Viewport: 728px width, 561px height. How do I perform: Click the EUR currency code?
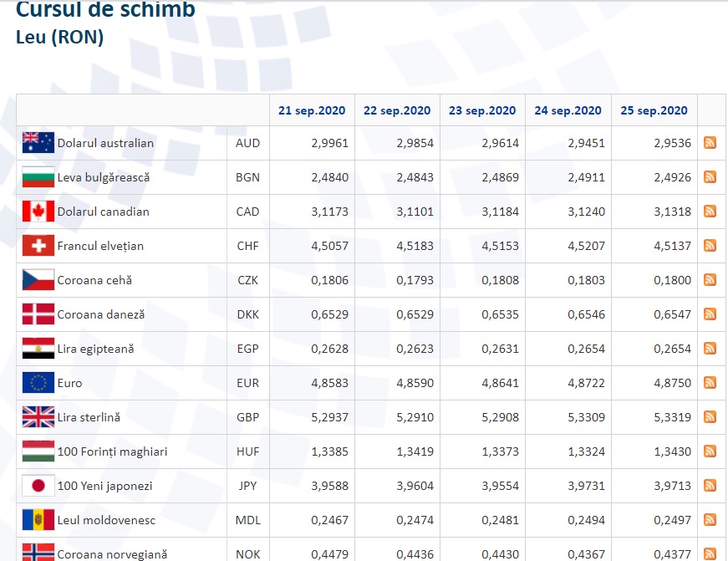pyautogui.click(x=248, y=383)
